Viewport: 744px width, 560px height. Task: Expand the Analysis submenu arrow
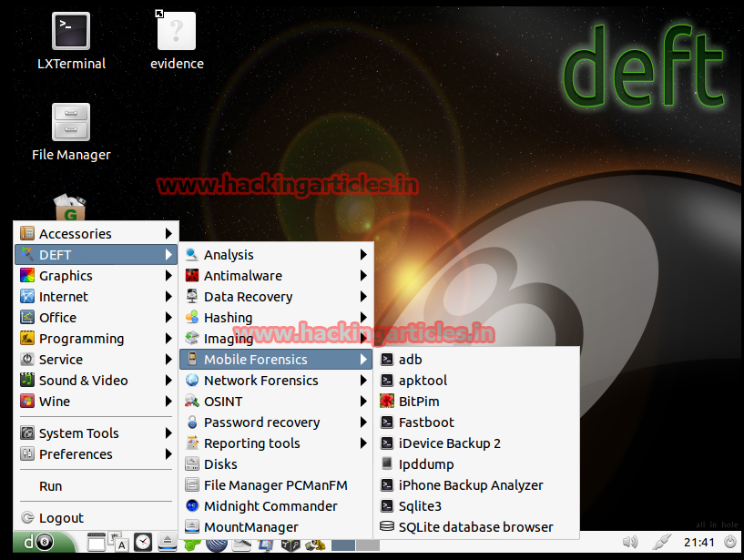(x=363, y=254)
